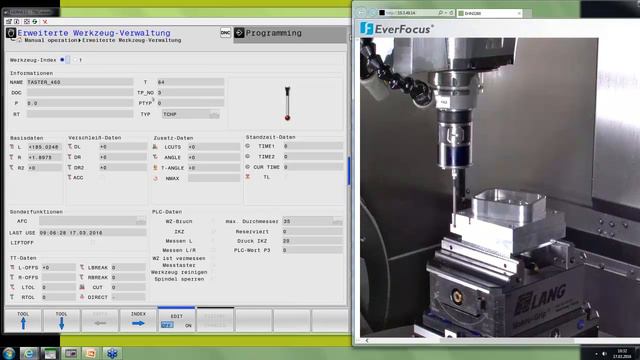Click the DNC icon in header
The width and height of the screenshot is (640, 360).
225,33
